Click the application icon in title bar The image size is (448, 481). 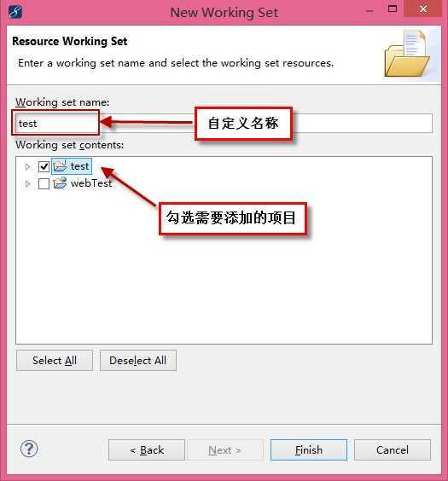pyautogui.click(x=15, y=13)
